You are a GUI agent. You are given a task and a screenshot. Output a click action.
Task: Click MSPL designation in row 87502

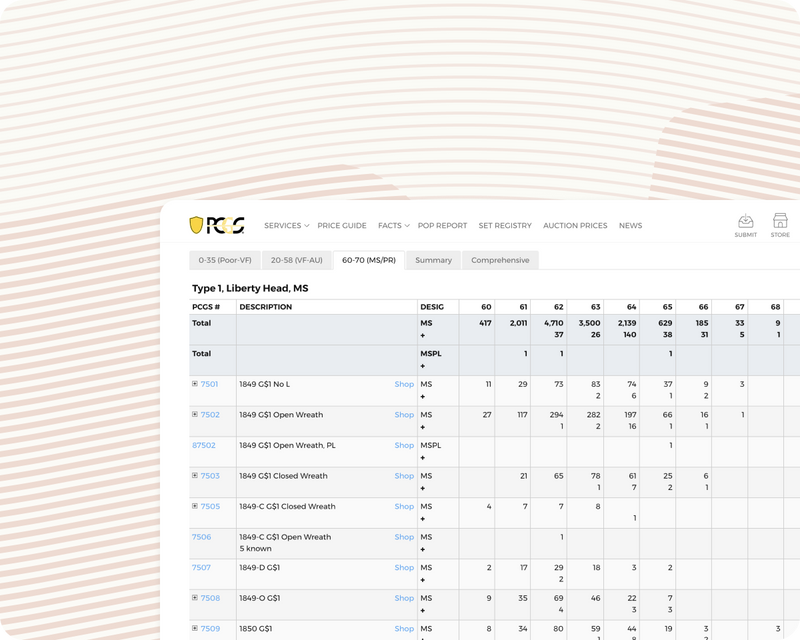coord(431,446)
